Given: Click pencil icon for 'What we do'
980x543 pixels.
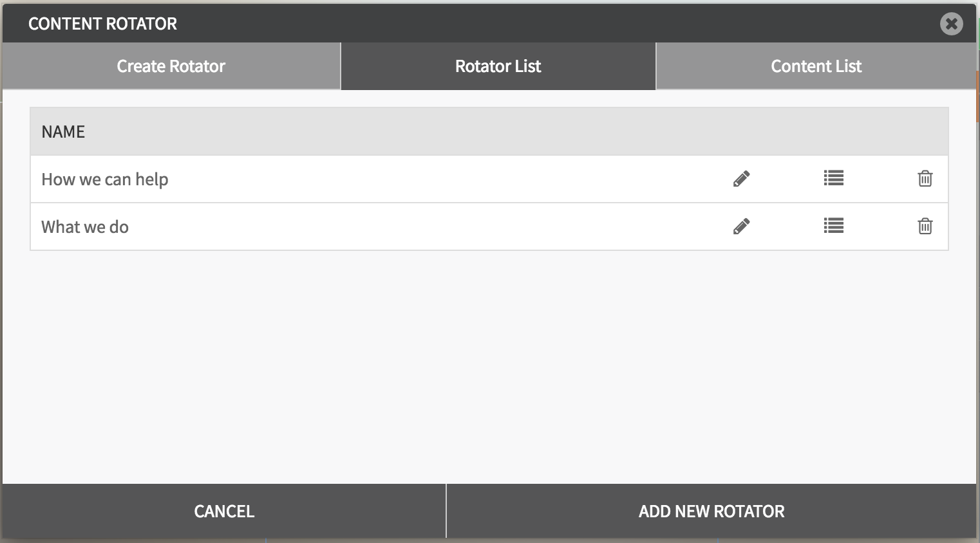Looking at the screenshot, I should [741, 226].
